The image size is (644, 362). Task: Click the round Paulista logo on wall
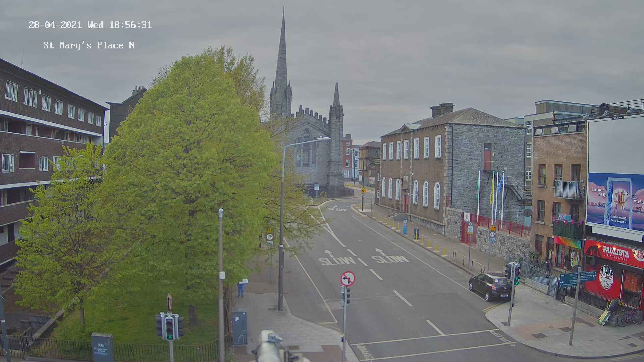pyautogui.click(x=606, y=277)
